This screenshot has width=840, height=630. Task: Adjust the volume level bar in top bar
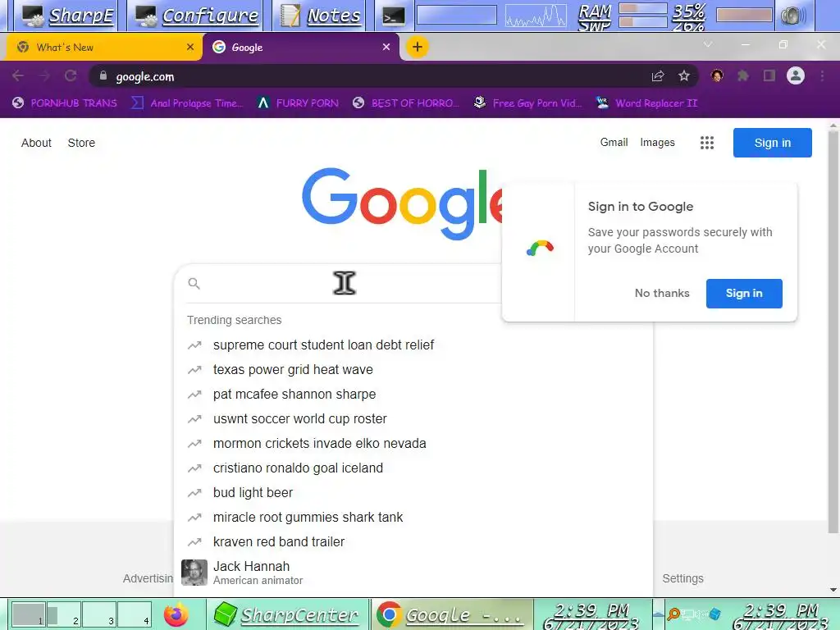click(x=744, y=15)
